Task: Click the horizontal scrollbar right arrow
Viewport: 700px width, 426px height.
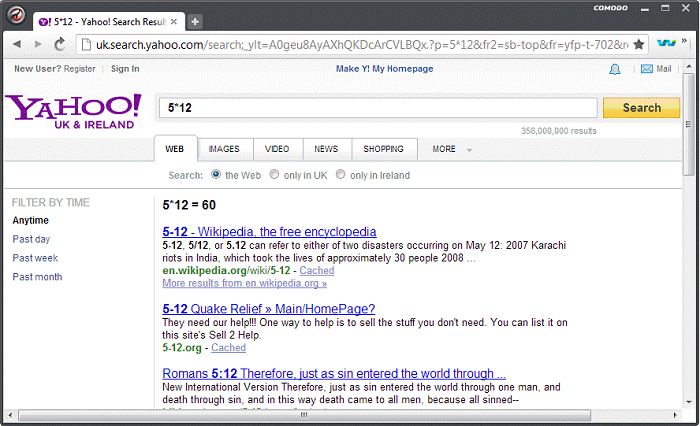Action: point(675,416)
